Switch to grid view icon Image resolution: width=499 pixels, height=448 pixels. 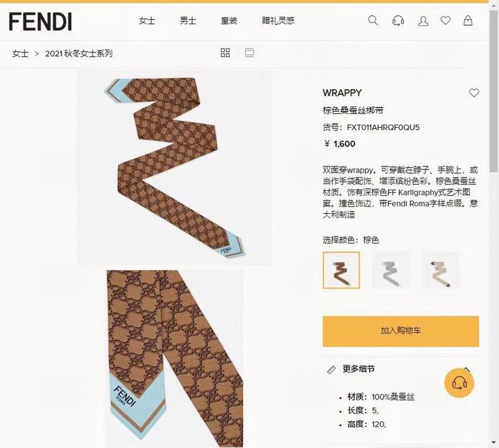[x=225, y=53]
